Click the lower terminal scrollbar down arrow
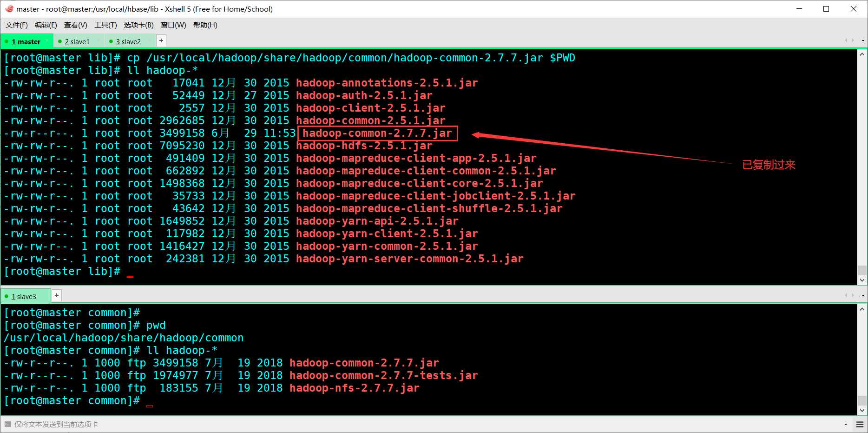The height and width of the screenshot is (433, 868). coord(862,410)
